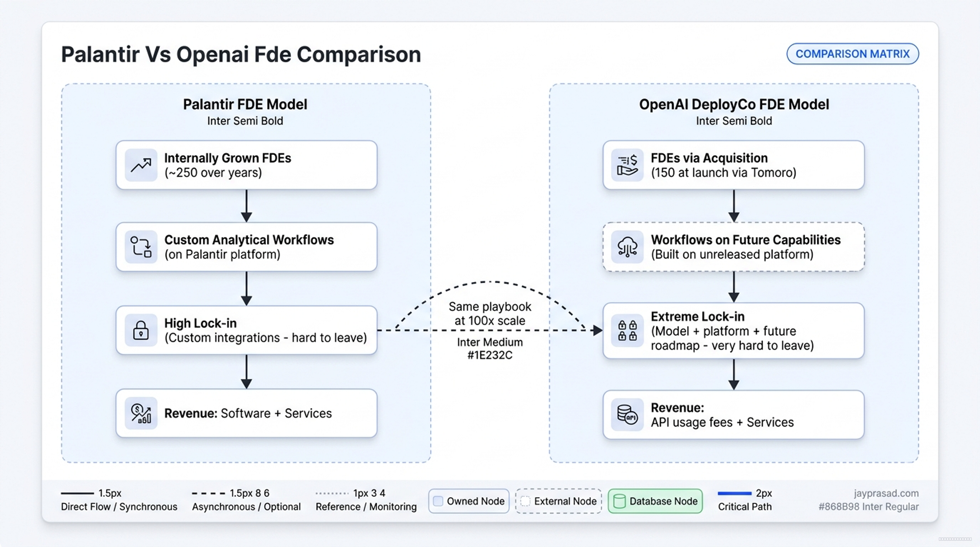Click the text (~250 over years)
The image size is (980, 547).
pyautogui.click(x=213, y=173)
